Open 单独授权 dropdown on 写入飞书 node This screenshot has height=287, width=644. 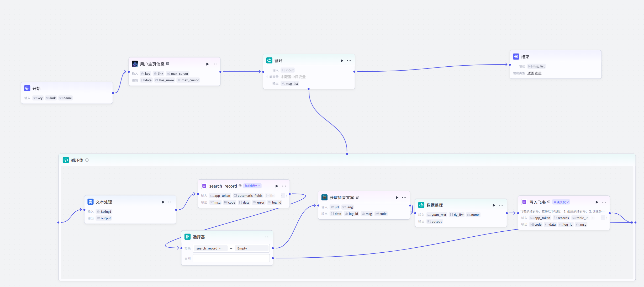tap(561, 202)
